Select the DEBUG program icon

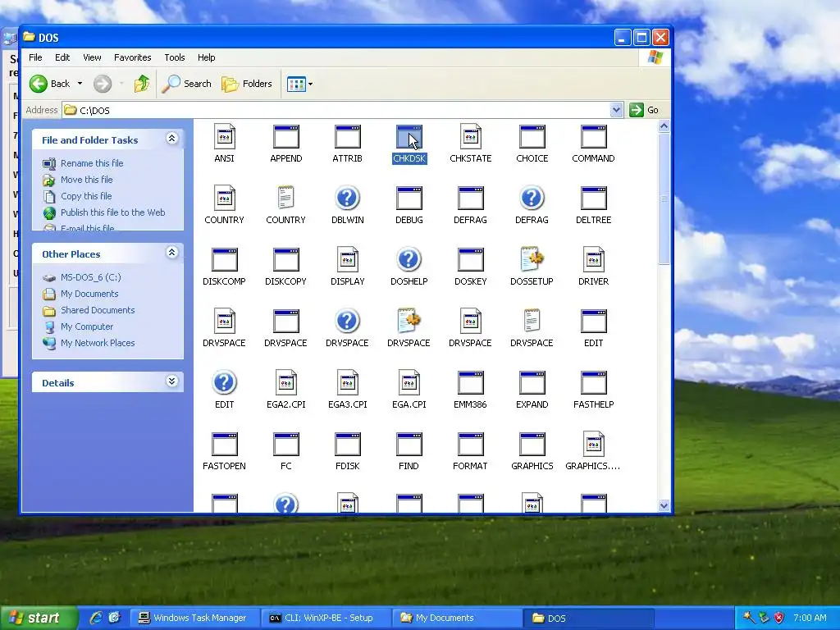tap(409, 199)
